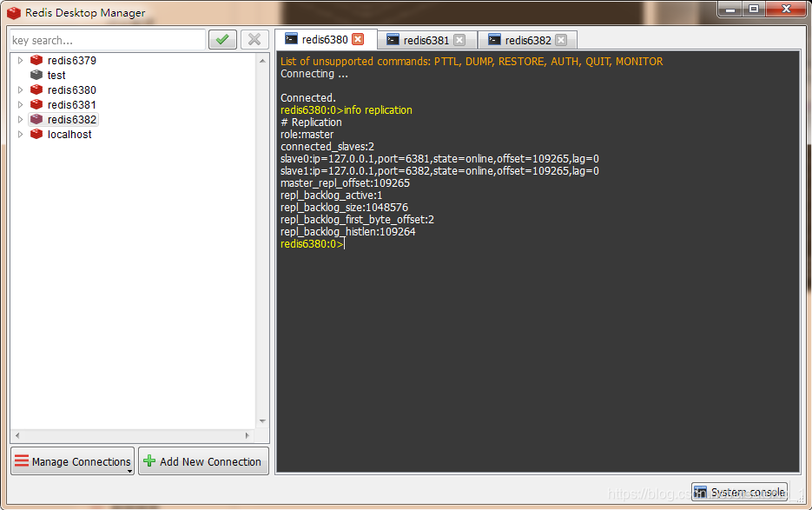Minimize the Redis Desktop Manager window
The height and width of the screenshot is (510, 812).
(730, 10)
